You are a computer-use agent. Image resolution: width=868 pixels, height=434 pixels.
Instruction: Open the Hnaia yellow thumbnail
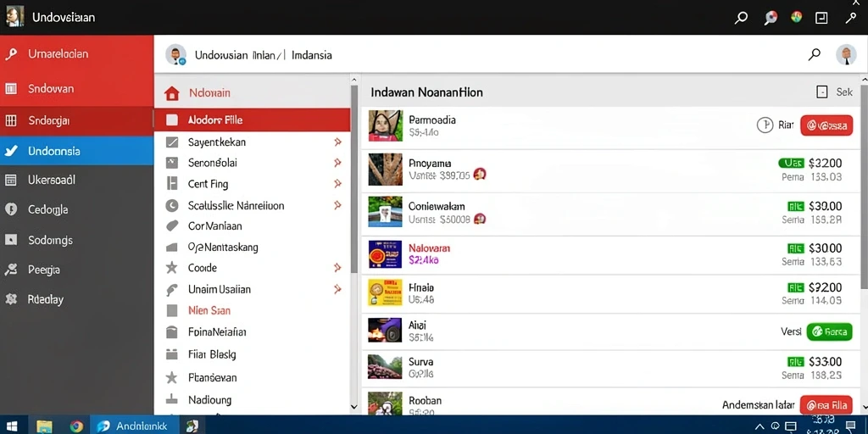(x=386, y=292)
